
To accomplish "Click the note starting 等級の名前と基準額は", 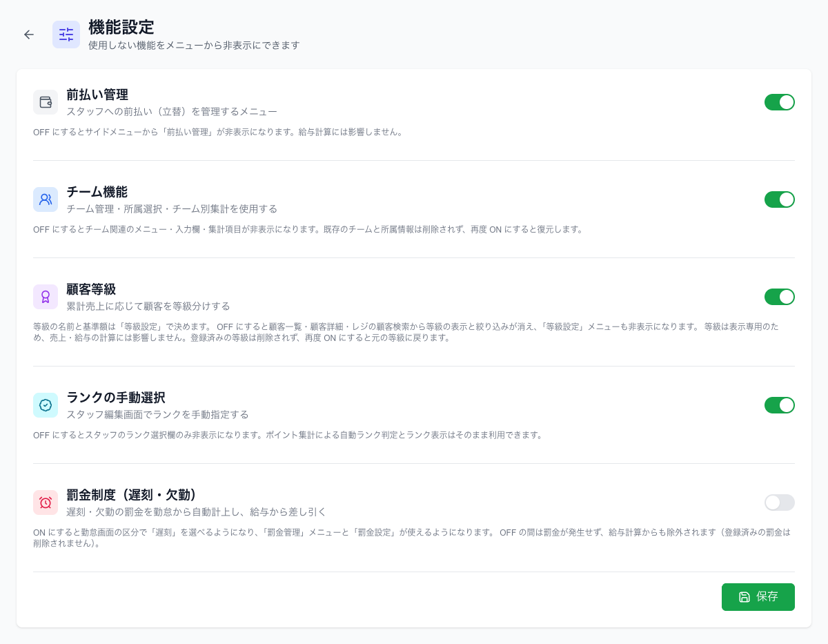I will (406, 332).
